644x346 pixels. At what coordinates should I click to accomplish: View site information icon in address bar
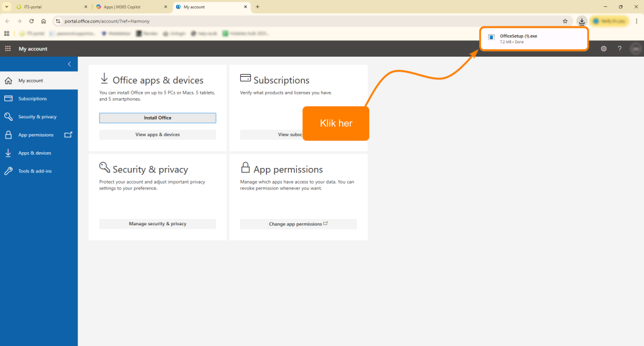coord(57,21)
